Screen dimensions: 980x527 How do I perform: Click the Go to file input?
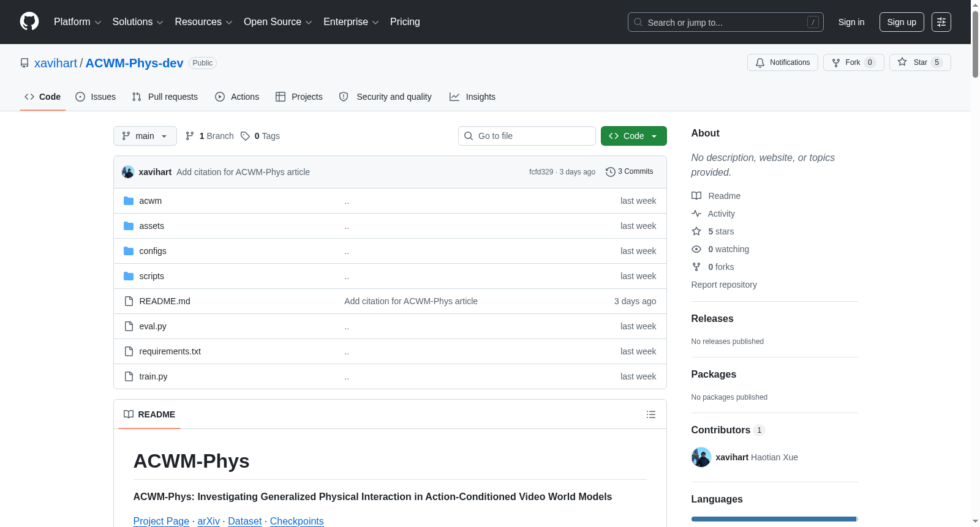point(527,136)
